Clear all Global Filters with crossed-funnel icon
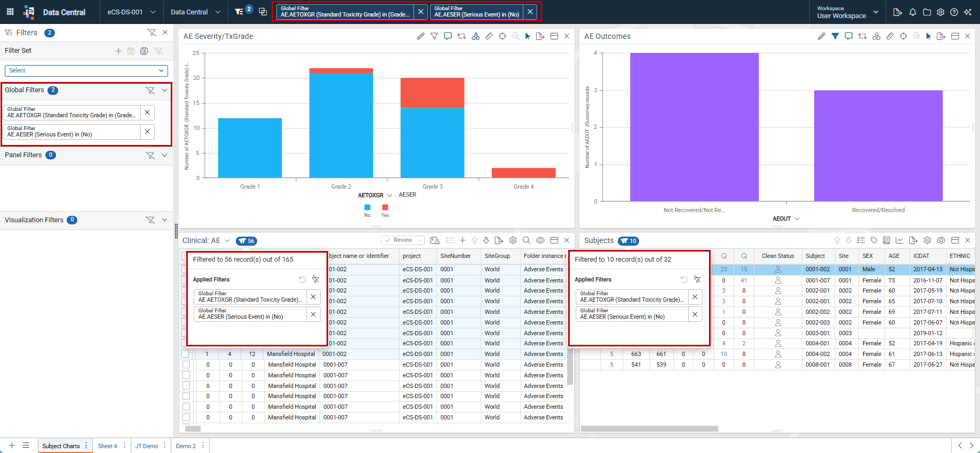The height and width of the screenshot is (453, 980). tap(150, 90)
